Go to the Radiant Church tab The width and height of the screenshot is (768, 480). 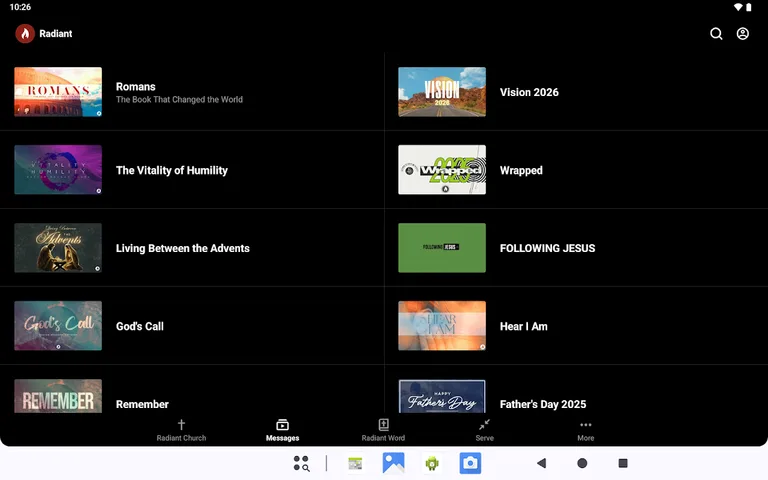[181, 429]
